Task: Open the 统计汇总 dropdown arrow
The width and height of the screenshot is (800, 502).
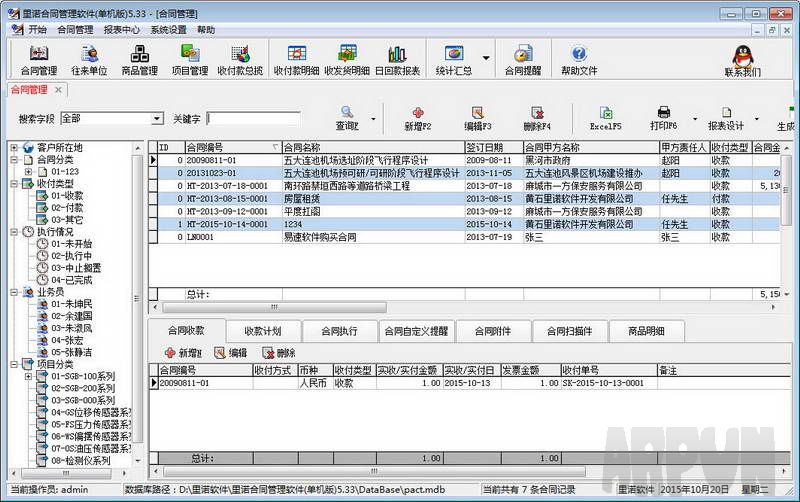Action: [x=486, y=58]
